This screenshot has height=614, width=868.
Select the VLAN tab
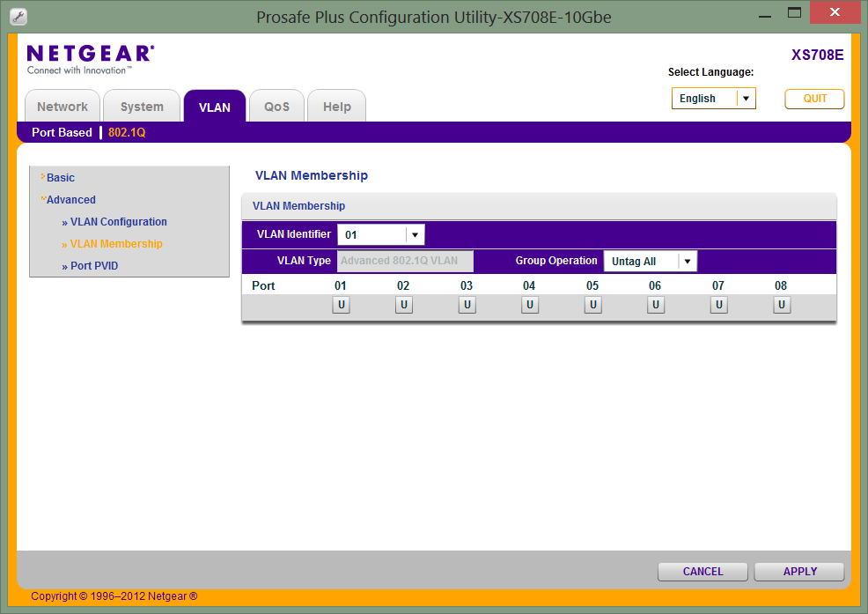[x=215, y=107]
